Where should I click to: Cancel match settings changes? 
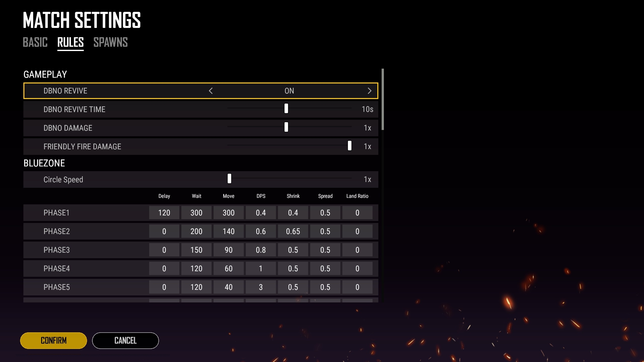click(x=125, y=340)
